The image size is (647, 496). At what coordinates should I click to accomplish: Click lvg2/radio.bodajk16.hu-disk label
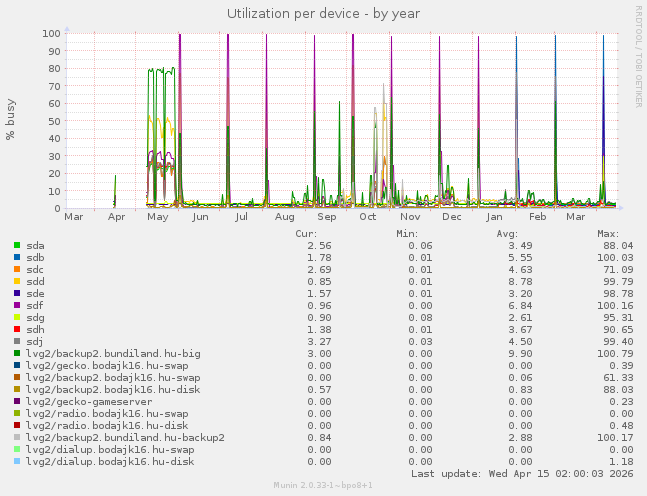(x=107, y=425)
